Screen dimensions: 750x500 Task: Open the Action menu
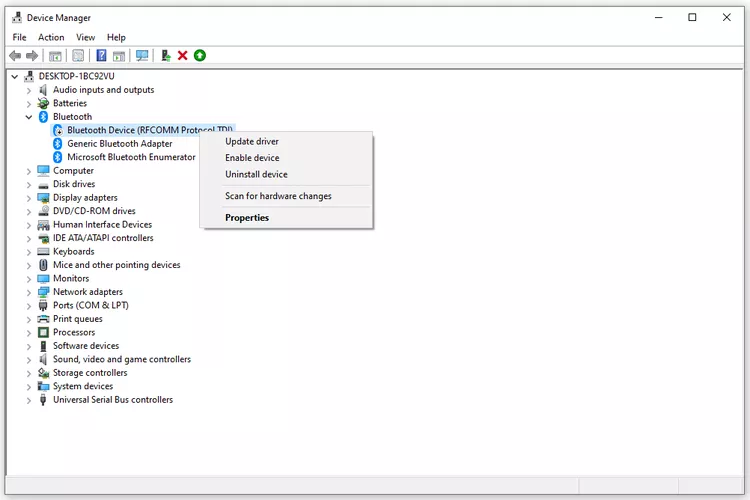tap(51, 37)
